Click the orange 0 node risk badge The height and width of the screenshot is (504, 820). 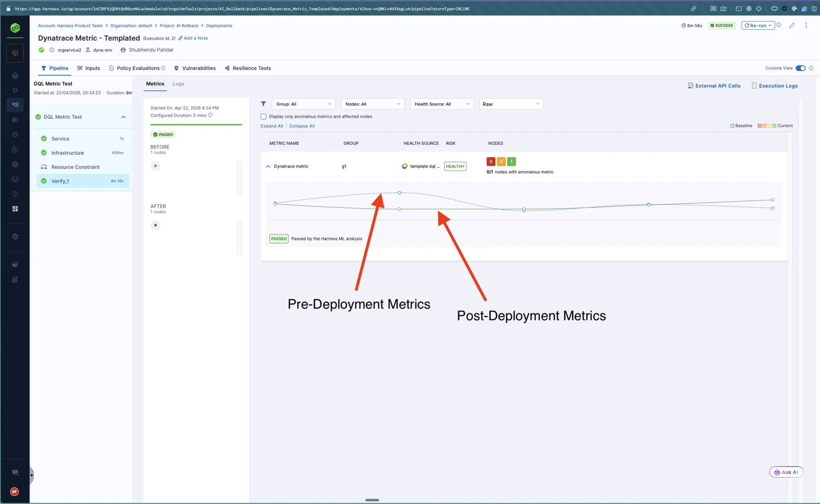(x=501, y=161)
